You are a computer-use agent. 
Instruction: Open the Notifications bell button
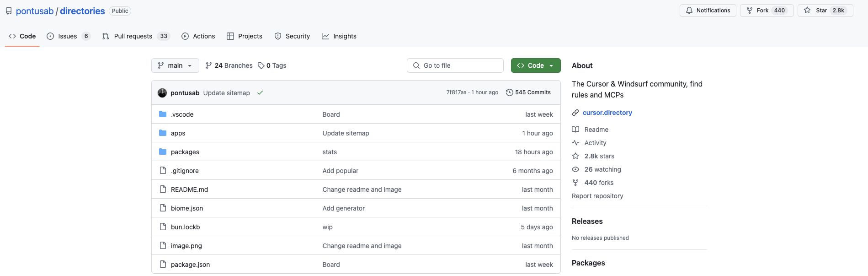708,11
